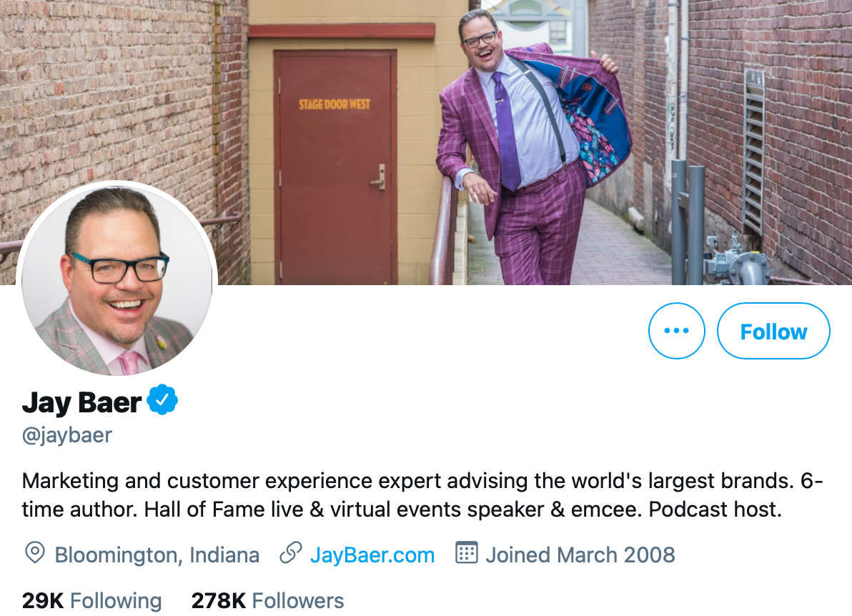The image size is (852, 616).
Task: Click the Stage Door West door in the header
Action: [335, 167]
